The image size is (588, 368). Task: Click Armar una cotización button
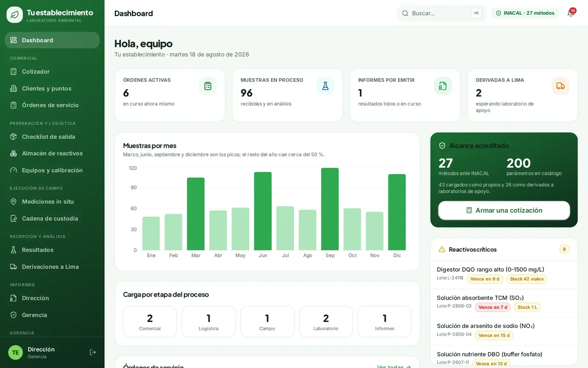point(504,210)
